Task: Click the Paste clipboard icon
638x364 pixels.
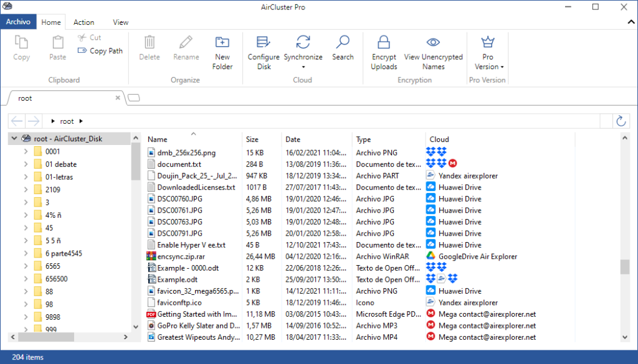Action: 58,42
